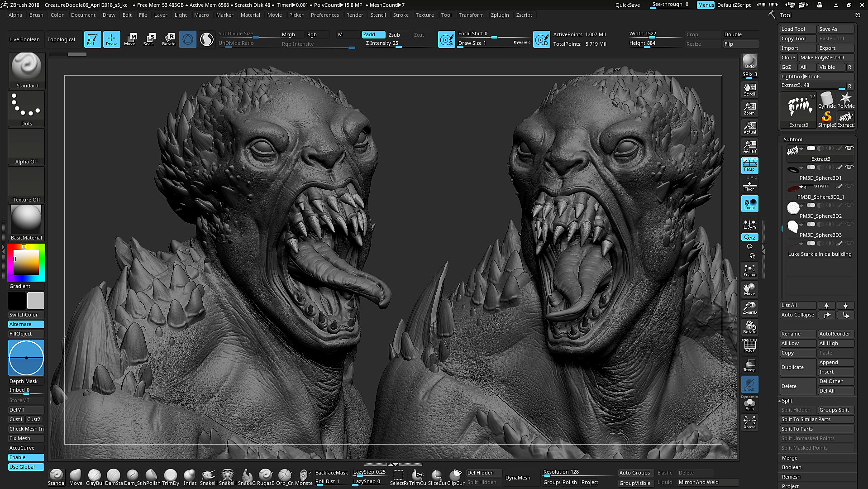The width and height of the screenshot is (868, 489).
Task: Open the Document menu
Action: pos(83,15)
